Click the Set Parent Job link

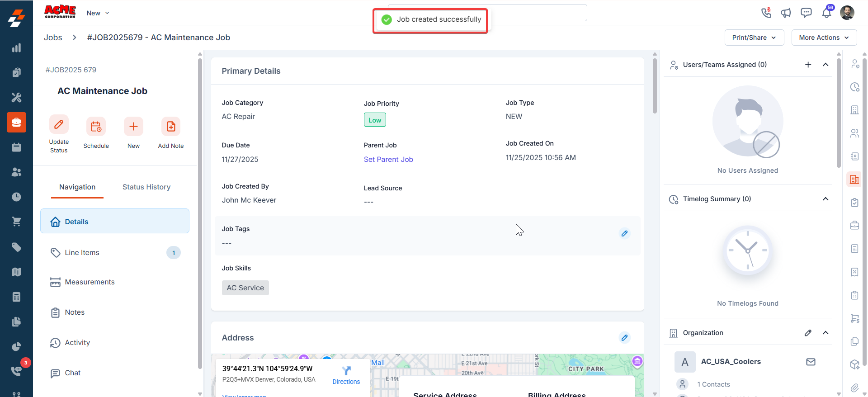[388, 159]
